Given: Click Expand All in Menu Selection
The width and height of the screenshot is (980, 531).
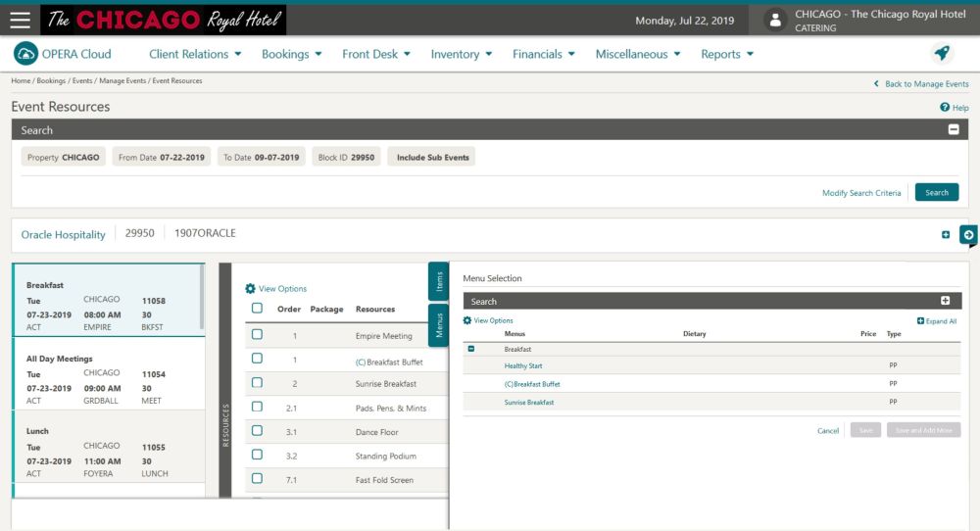Looking at the screenshot, I should [x=936, y=321].
